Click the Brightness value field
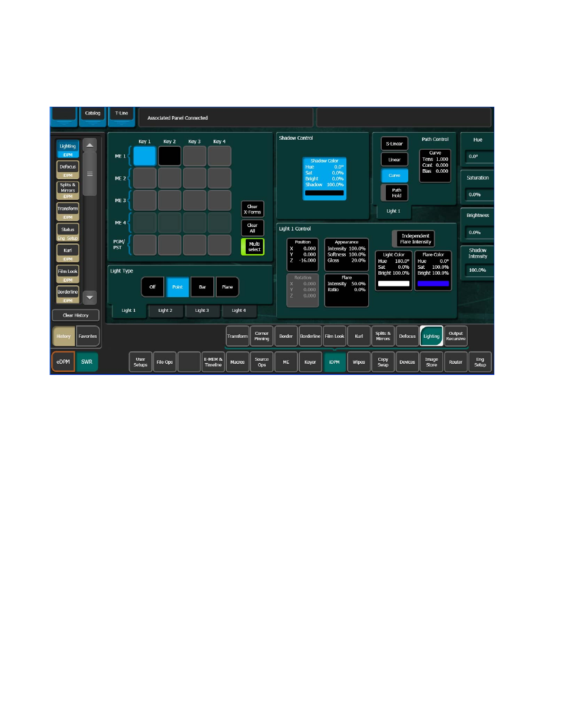The width and height of the screenshot is (562, 728). coord(478,233)
